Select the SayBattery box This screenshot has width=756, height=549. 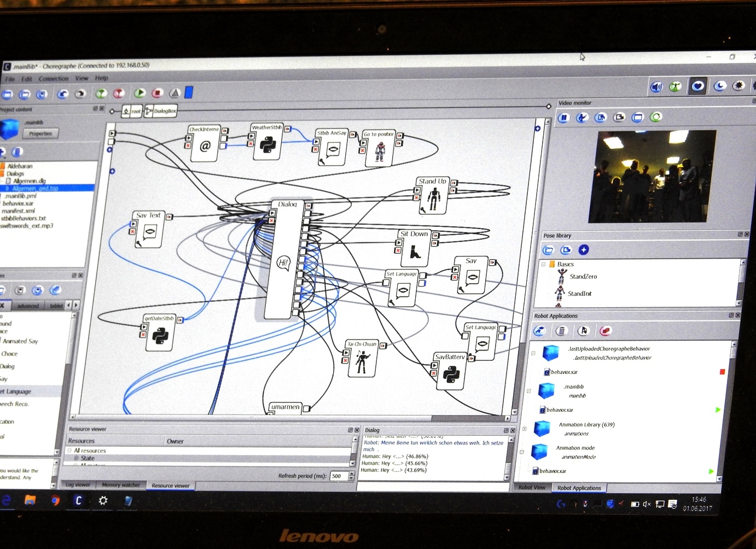[451, 371]
